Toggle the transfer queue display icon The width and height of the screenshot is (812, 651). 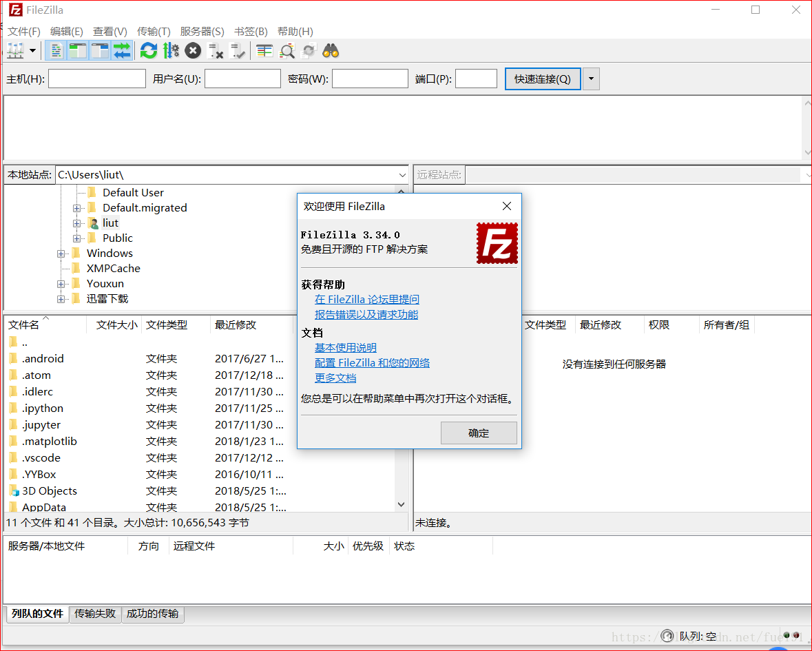122,51
